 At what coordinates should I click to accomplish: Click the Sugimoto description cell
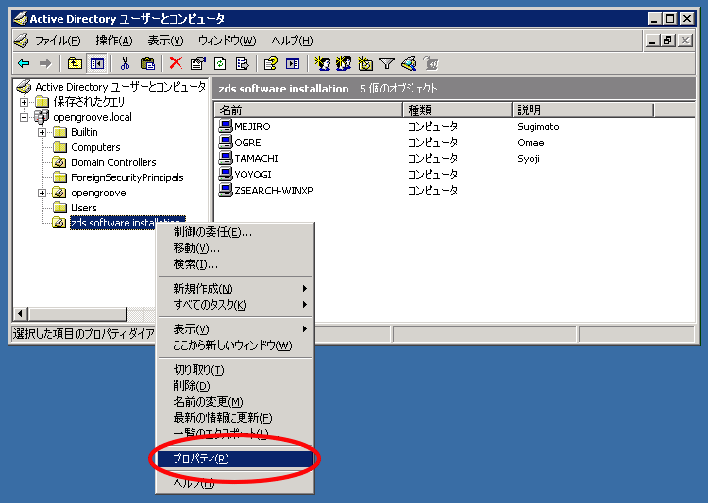pyautogui.click(x=538, y=126)
